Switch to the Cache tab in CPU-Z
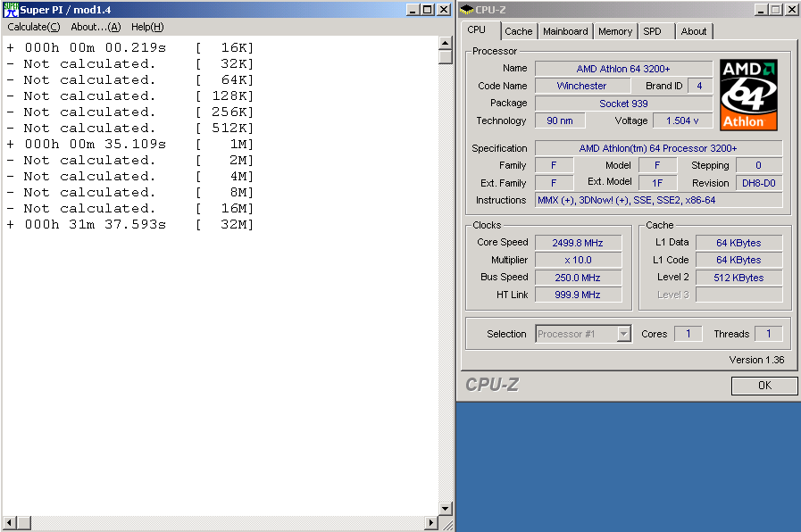801x532 pixels. pyautogui.click(x=519, y=31)
